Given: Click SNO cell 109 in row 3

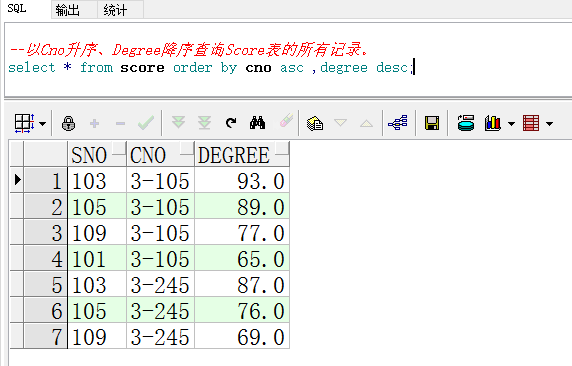Looking at the screenshot, I should pos(97,232).
